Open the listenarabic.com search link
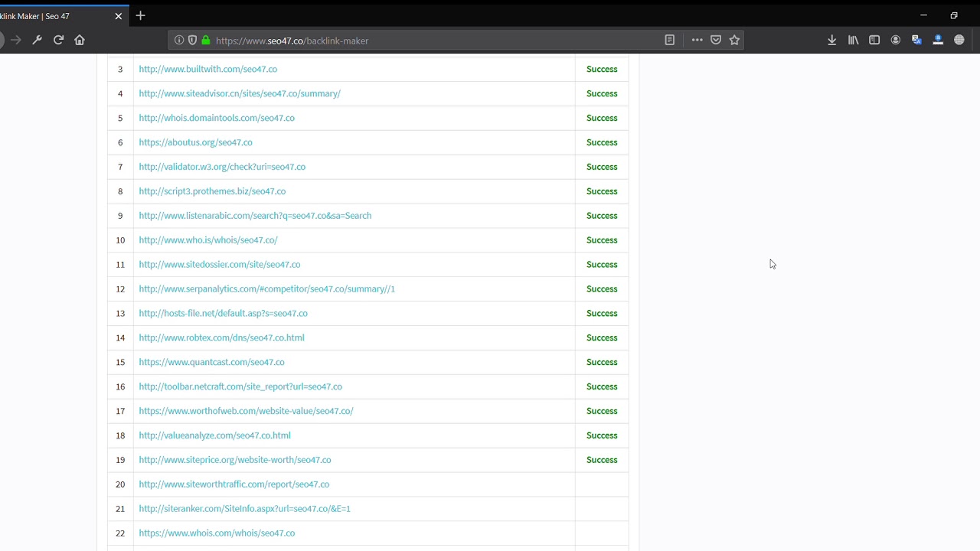This screenshot has height=551, width=980. (255, 216)
